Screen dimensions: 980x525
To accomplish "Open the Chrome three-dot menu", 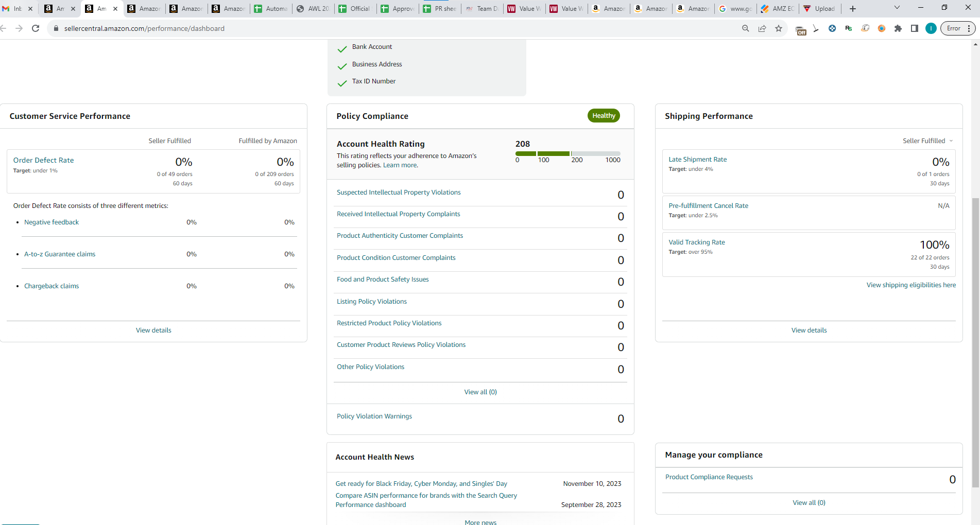I will tap(969, 28).
